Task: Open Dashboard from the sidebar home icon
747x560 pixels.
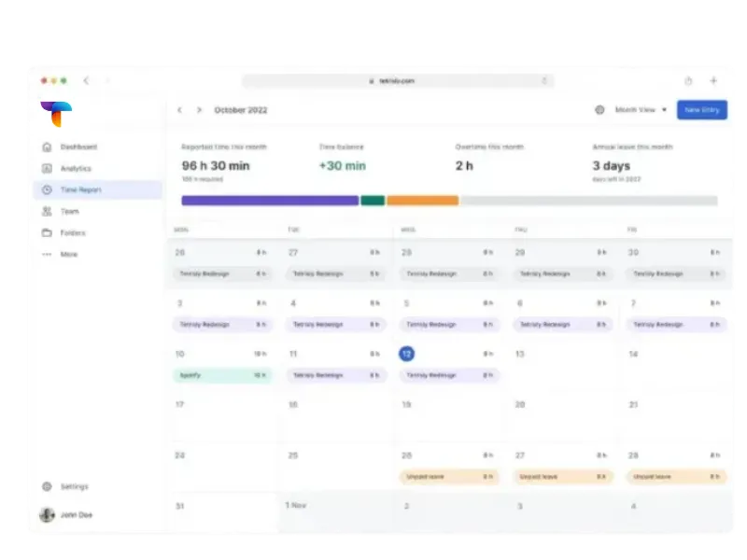Action: 47,147
